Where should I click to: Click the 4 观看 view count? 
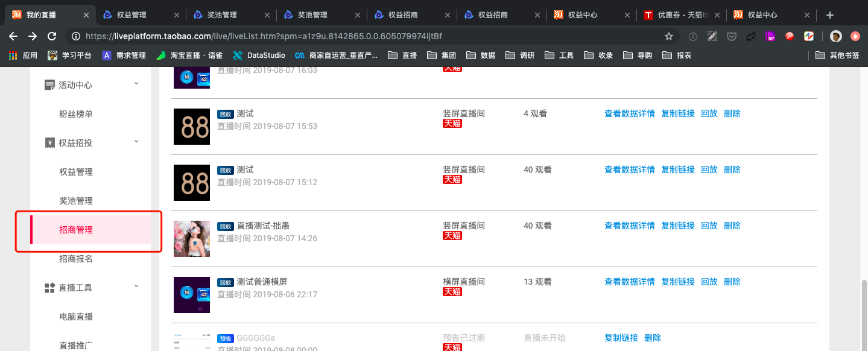535,113
